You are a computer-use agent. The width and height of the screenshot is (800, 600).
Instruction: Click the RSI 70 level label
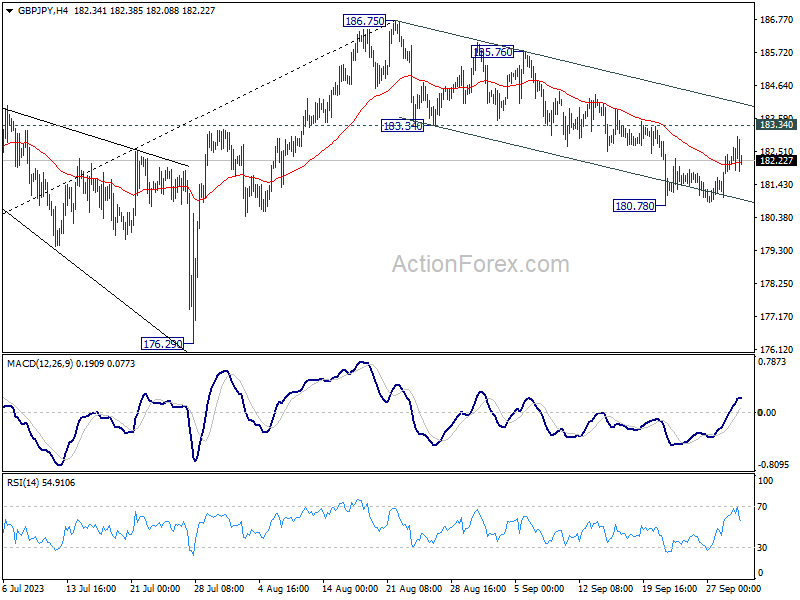click(762, 507)
